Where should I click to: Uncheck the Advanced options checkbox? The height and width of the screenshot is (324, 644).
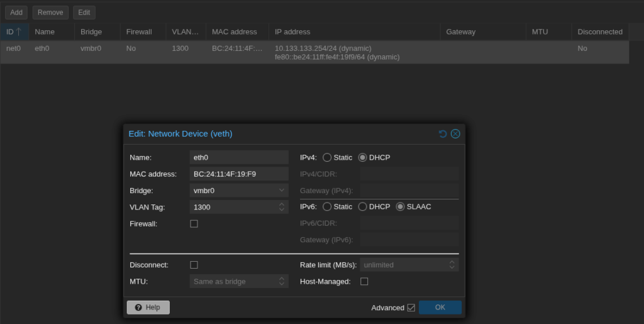coord(411,308)
